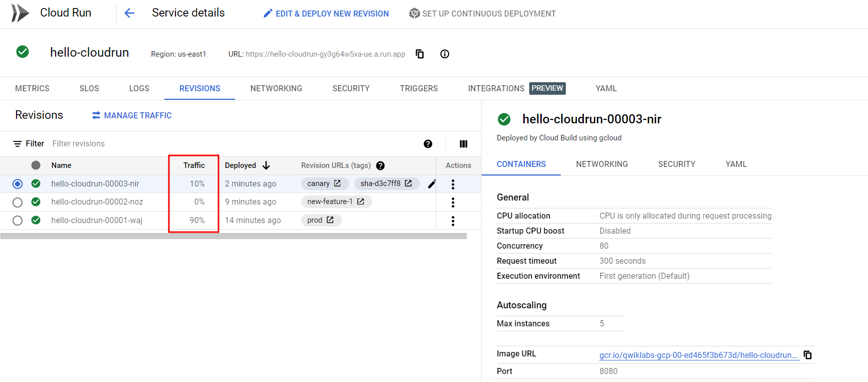Open the hello-cloudrun service URL link
The height and width of the screenshot is (382, 868).
325,54
